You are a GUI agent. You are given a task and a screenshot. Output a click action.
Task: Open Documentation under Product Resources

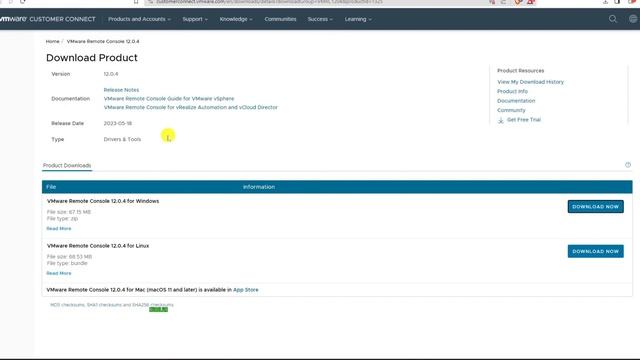[516, 101]
